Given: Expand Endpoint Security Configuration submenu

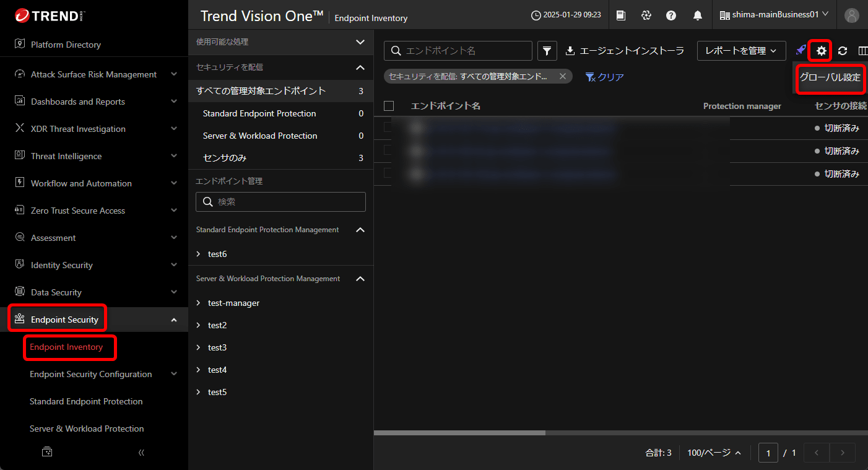Looking at the screenshot, I should tap(173, 374).
